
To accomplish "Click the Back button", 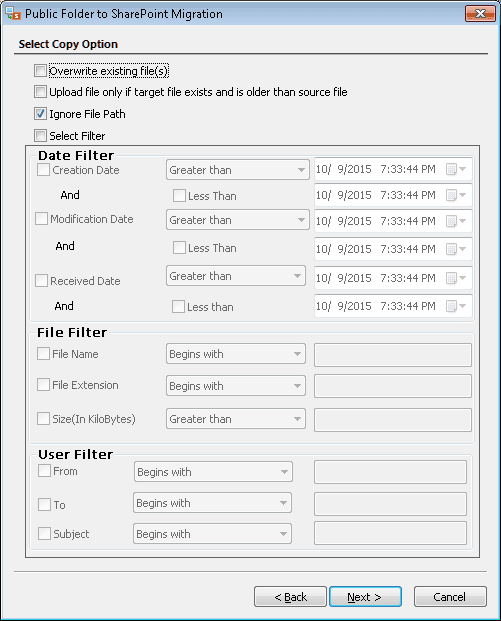I will [x=290, y=597].
